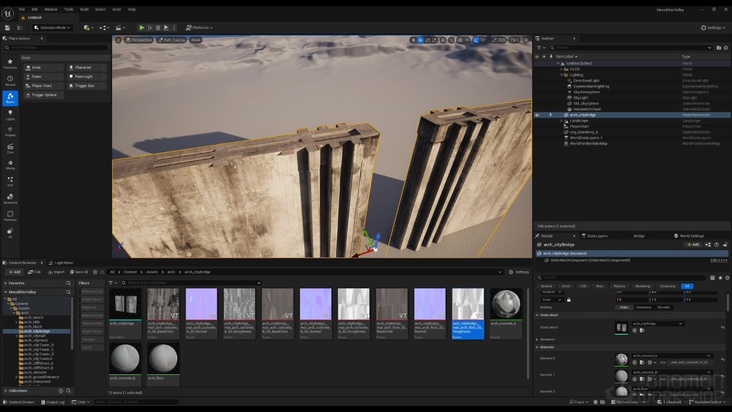Place a Player Start actor

tap(44, 86)
